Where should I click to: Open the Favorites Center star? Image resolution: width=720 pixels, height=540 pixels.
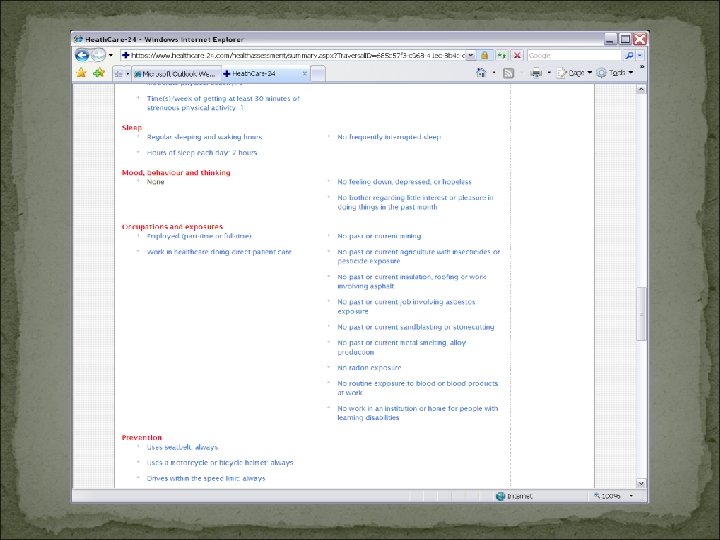(81, 73)
